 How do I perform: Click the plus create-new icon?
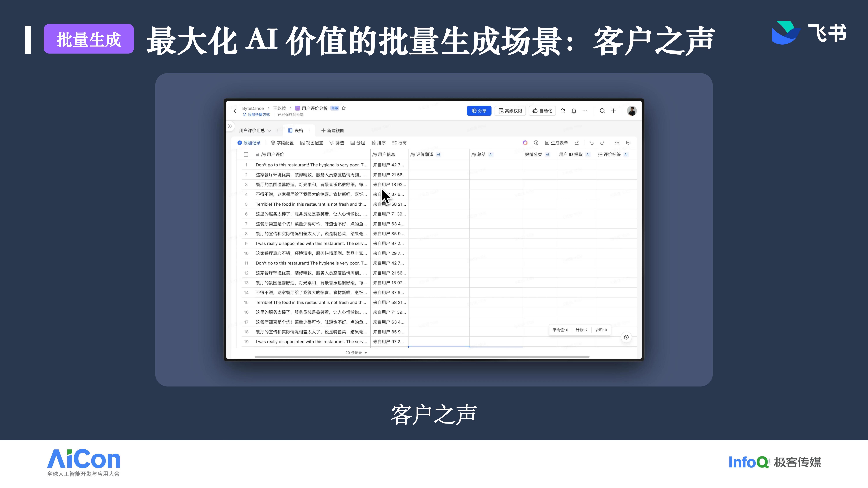tap(614, 111)
